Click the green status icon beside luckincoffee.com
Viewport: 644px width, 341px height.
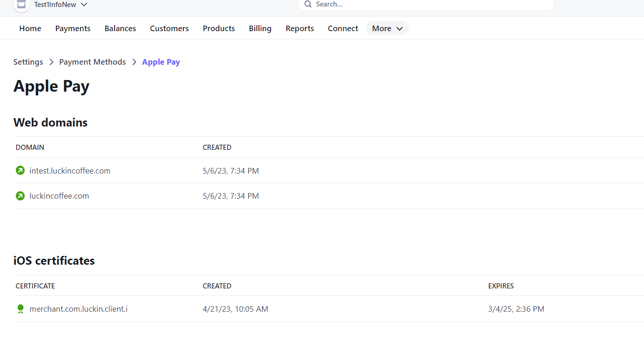pyautogui.click(x=20, y=195)
